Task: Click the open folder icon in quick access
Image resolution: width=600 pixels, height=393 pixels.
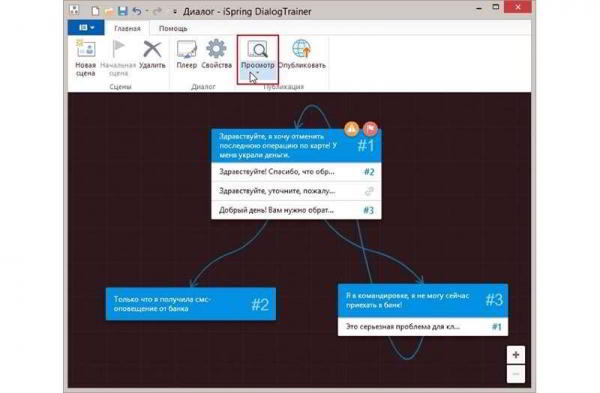Action: coord(109,11)
